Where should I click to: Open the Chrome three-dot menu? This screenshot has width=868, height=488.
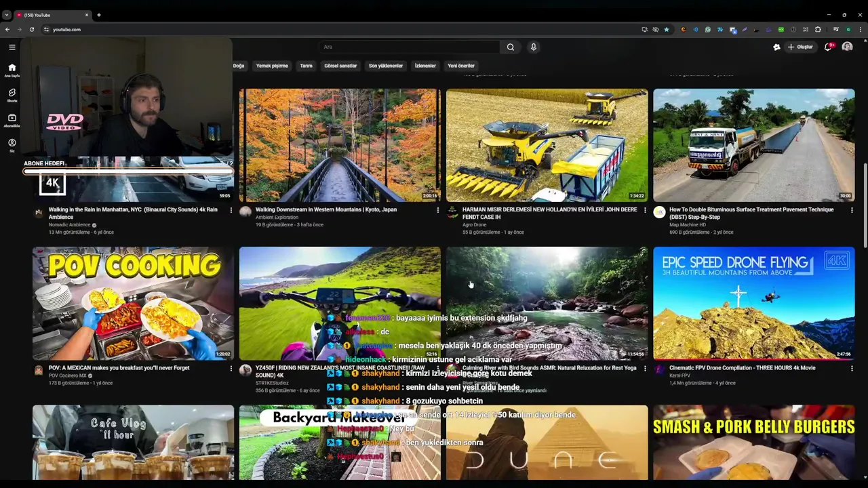coord(860,29)
